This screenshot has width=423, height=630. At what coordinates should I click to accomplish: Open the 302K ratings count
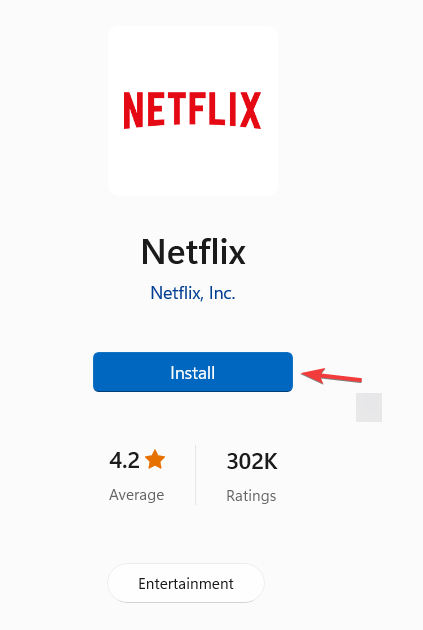coord(252,461)
